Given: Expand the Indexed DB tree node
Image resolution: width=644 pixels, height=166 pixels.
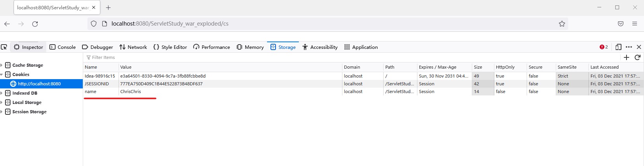Looking at the screenshot, I should pos(2,93).
